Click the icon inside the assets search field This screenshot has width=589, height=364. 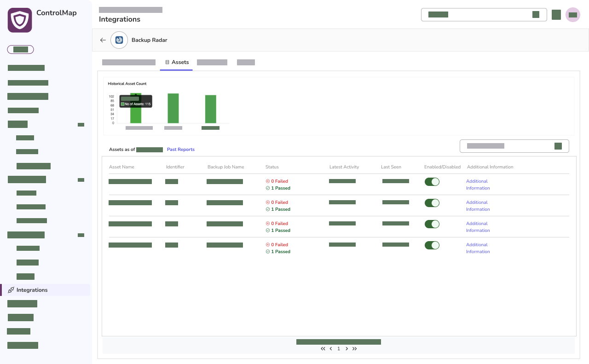tap(558, 146)
